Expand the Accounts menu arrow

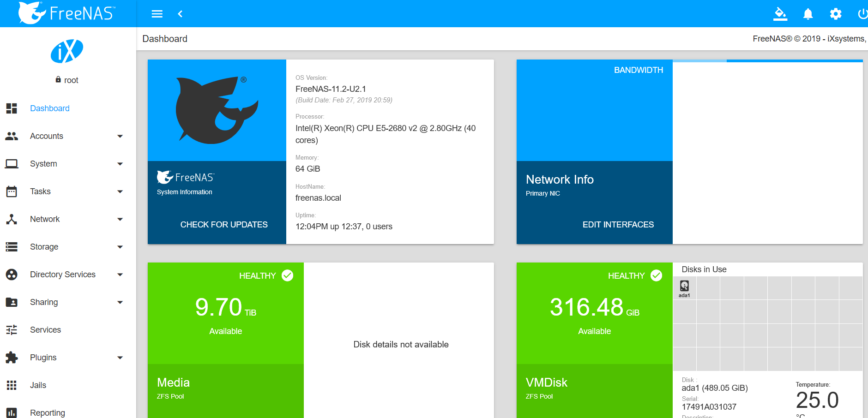tap(120, 136)
